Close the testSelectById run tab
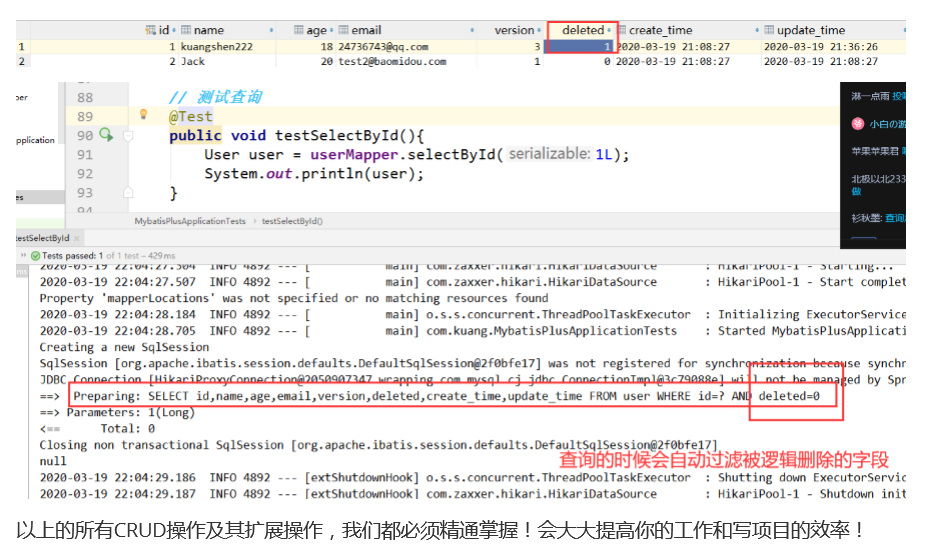The height and width of the screenshot is (547, 935). pos(76,238)
